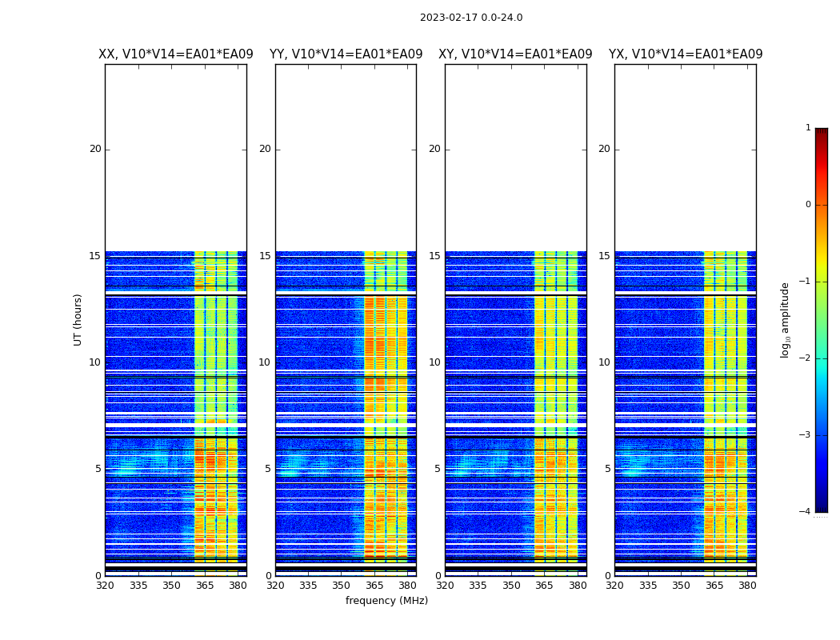Select the YX, V10*V14=EA01*EA09 panel title

pyautogui.click(x=686, y=54)
